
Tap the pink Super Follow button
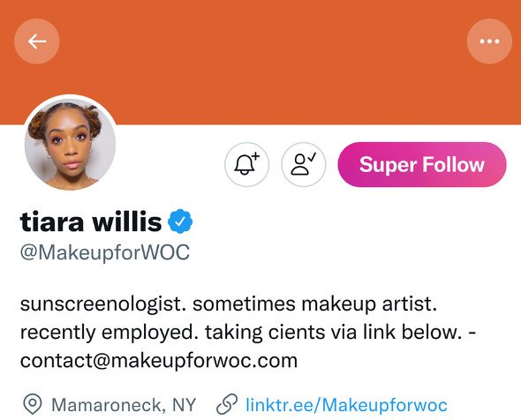pos(422,164)
